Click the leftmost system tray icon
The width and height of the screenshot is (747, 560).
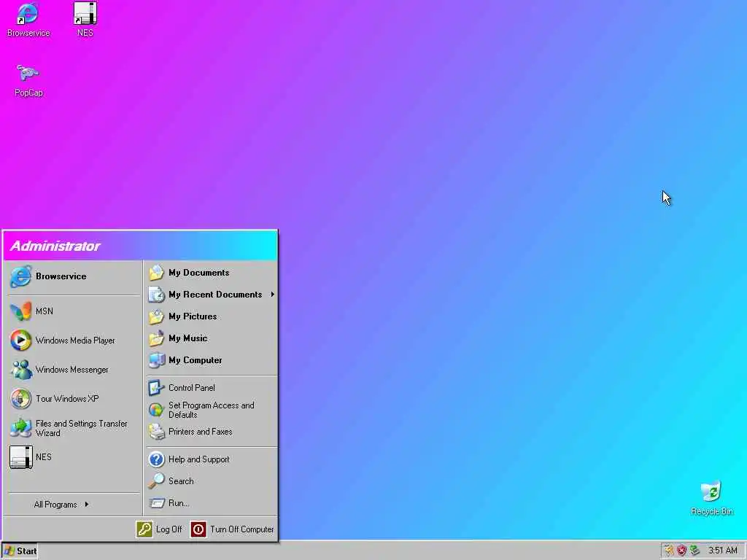tap(670, 551)
